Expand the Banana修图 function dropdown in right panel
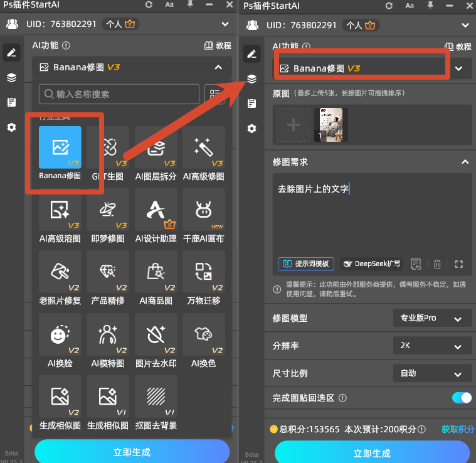Viewport: 476px width, 463px height. click(x=458, y=68)
